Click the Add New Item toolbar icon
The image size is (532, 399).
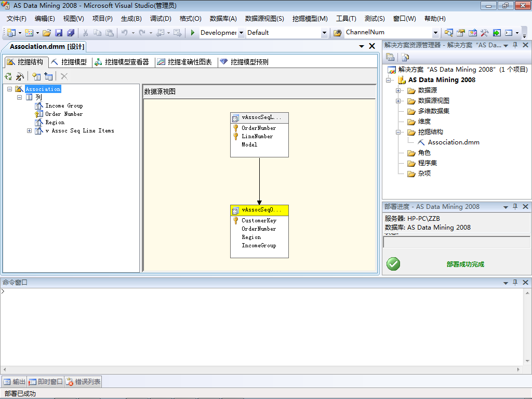point(29,33)
